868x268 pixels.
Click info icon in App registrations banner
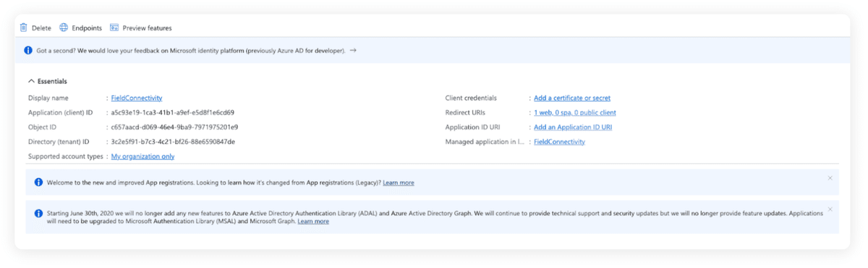pyautogui.click(x=38, y=183)
